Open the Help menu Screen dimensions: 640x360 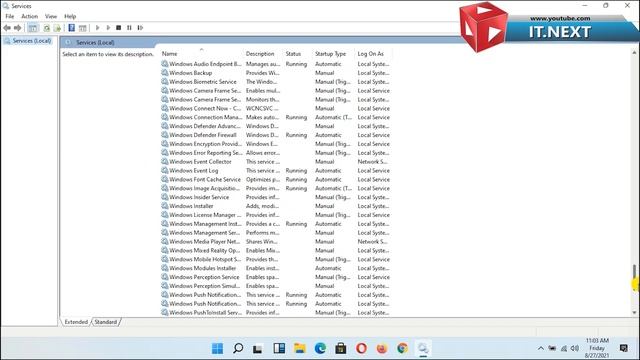click(70, 16)
